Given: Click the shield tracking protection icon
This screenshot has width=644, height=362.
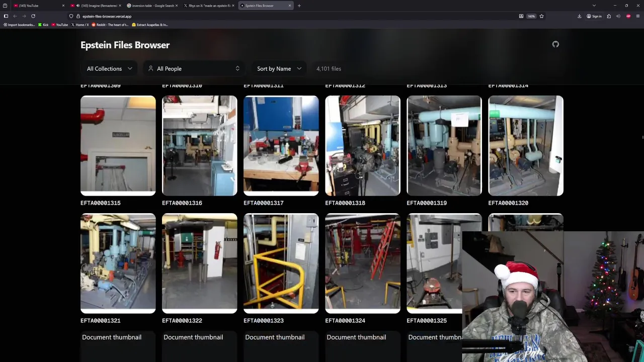Looking at the screenshot, I should [x=71, y=16].
